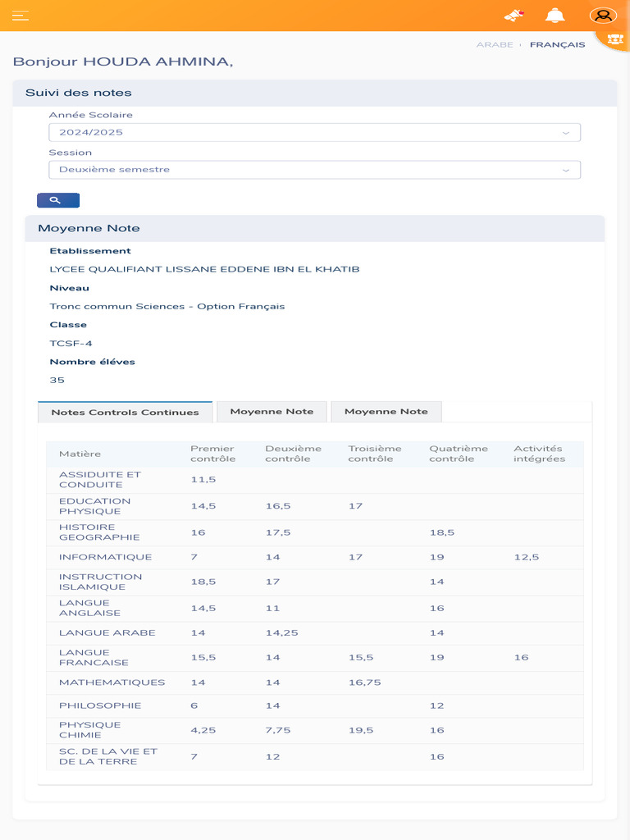Select the INFORMATIQUE row label
This screenshot has width=630, height=840.
click(105, 557)
